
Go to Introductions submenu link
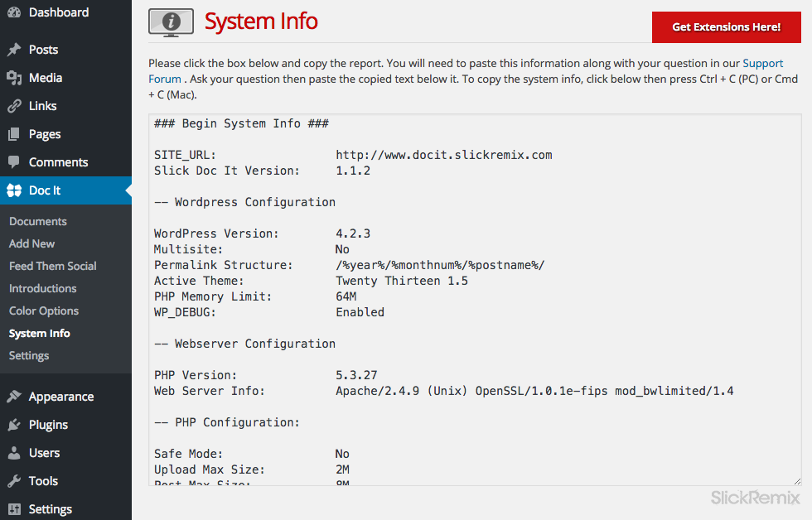click(42, 288)
